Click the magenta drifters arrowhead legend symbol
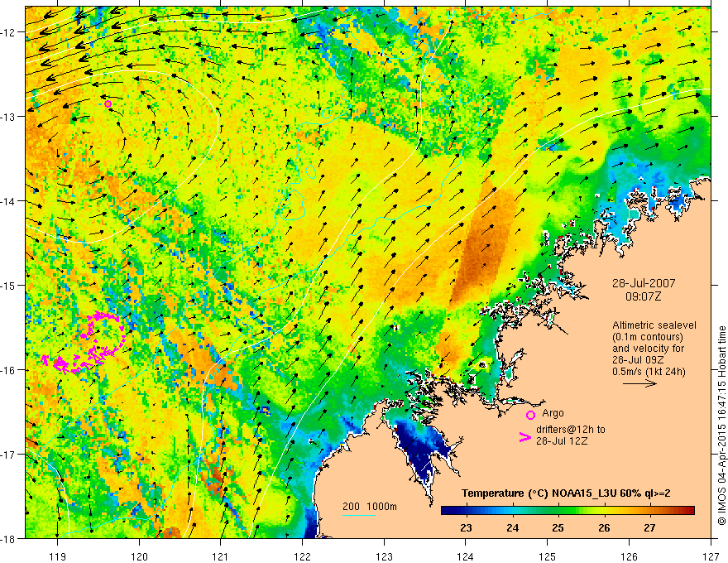728x563 pixels. pyautogui.click(x=525, y=437)
